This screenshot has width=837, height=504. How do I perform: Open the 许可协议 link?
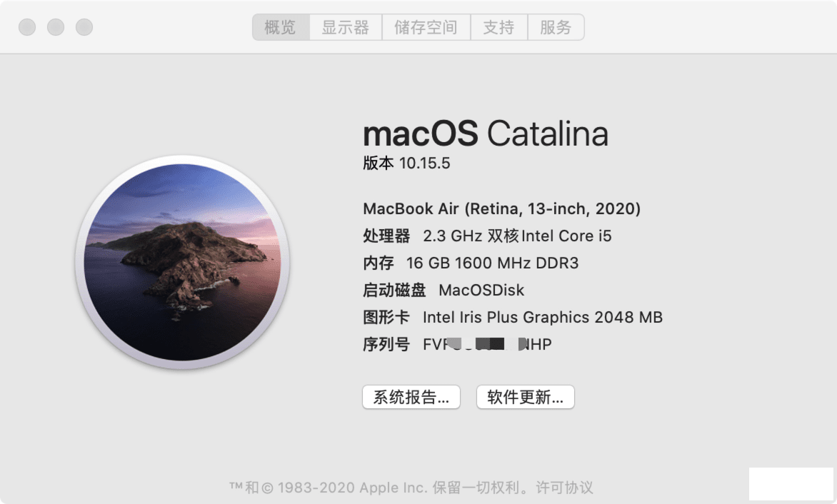[x=564, y=488]
